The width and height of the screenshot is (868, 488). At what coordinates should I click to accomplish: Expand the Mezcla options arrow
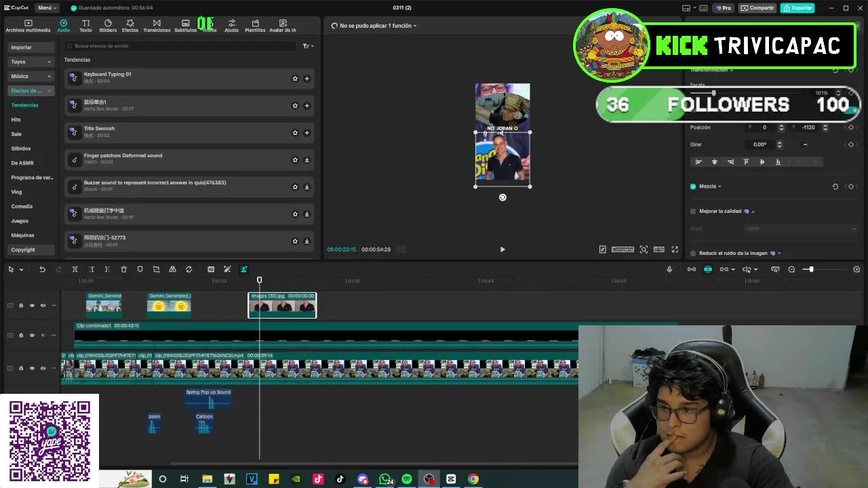pyautogui.click(x=719, y=186)
